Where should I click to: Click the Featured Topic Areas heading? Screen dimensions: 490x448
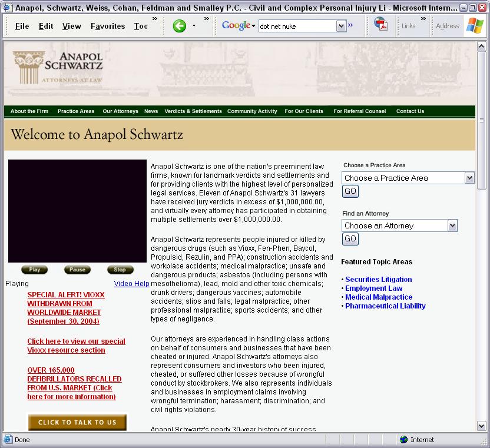(376, 262)
